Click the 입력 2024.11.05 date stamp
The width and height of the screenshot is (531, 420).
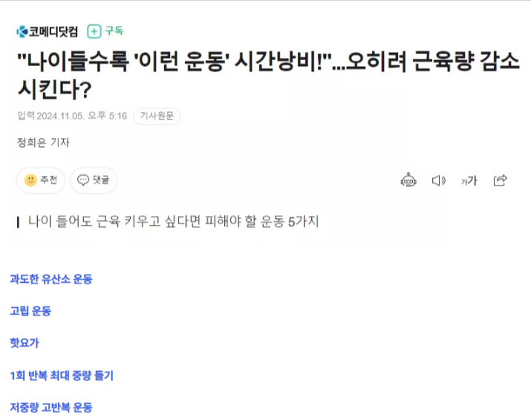click(72, 117)
